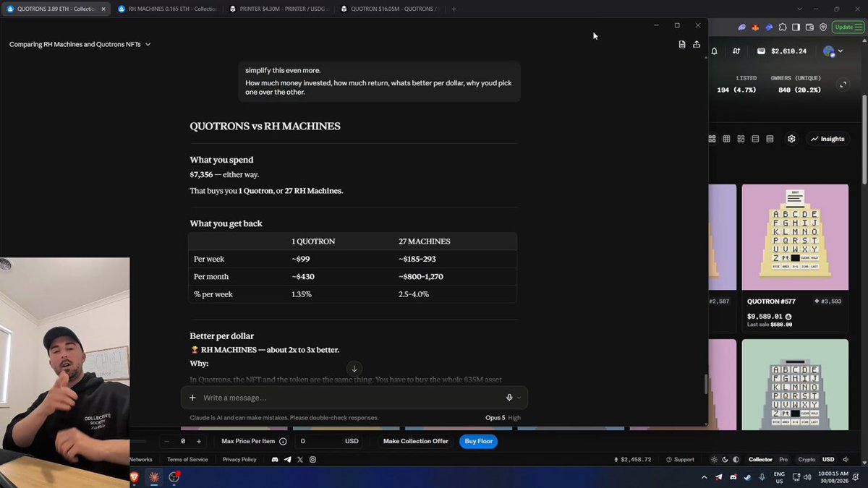Decrease item count with the minus stepper

tap(167, 441)
